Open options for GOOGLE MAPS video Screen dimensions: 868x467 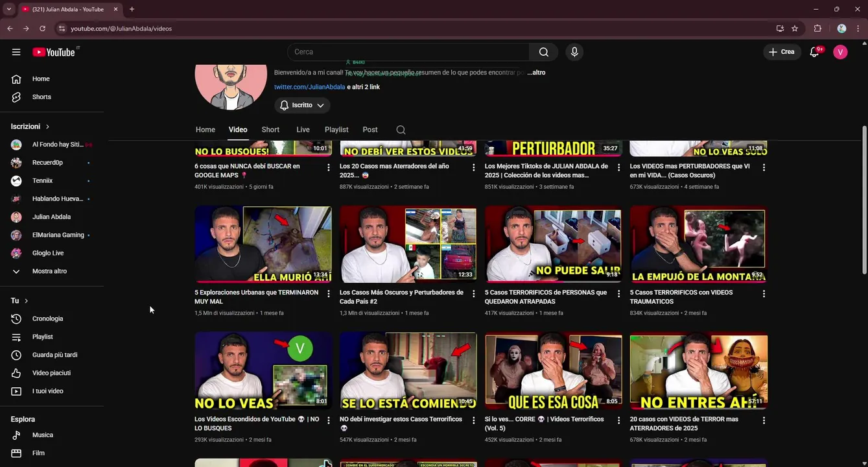[x=329, y=167]
